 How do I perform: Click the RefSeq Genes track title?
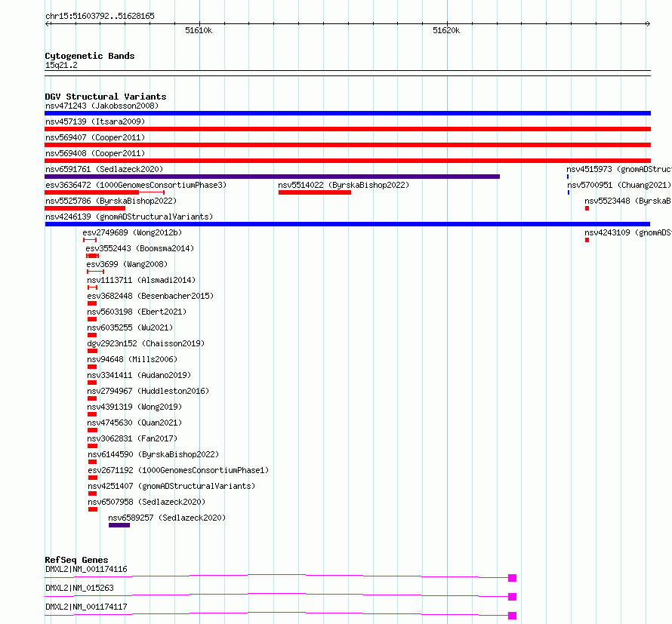pyautogui.click(x=76, y=560)
